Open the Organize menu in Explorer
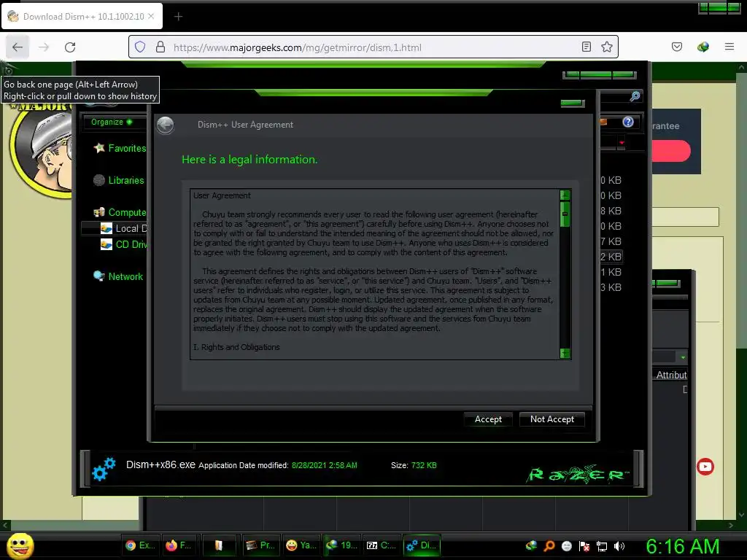Screen dimensions: 747x560 pos(112,122)
